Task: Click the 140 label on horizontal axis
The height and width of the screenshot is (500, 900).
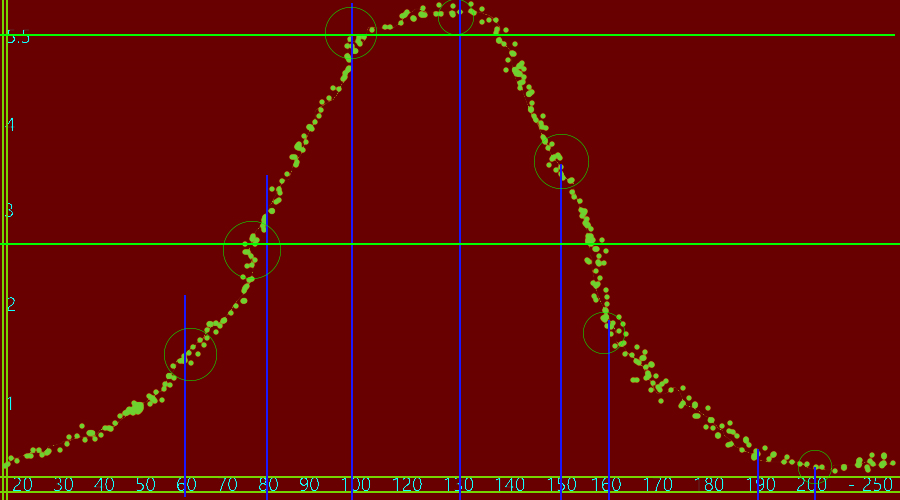Action: click(510, 485)
